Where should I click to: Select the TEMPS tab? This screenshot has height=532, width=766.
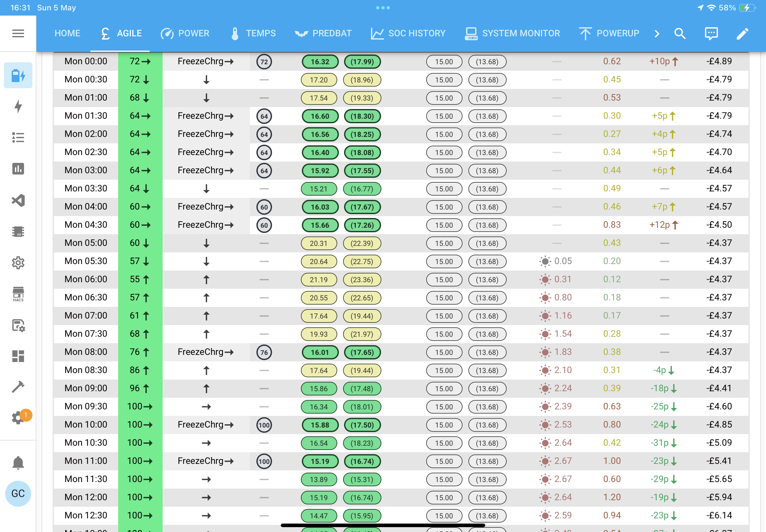[253, 33]
